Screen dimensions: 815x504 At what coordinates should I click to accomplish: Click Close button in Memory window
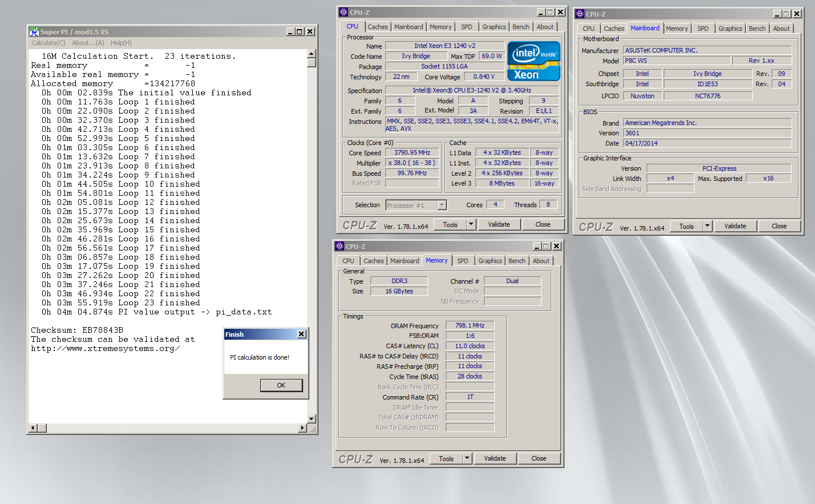tap(539, 458)
